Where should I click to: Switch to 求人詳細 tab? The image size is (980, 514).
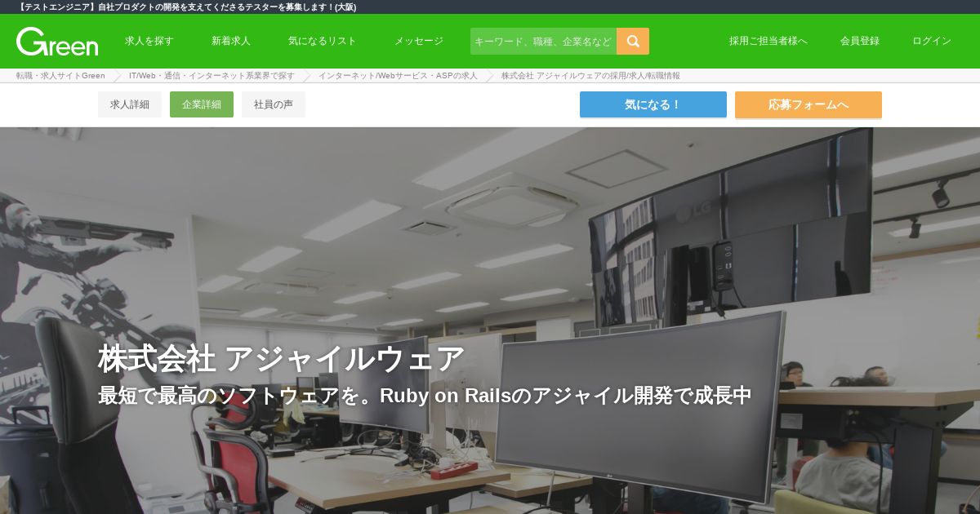click(130, 104)
